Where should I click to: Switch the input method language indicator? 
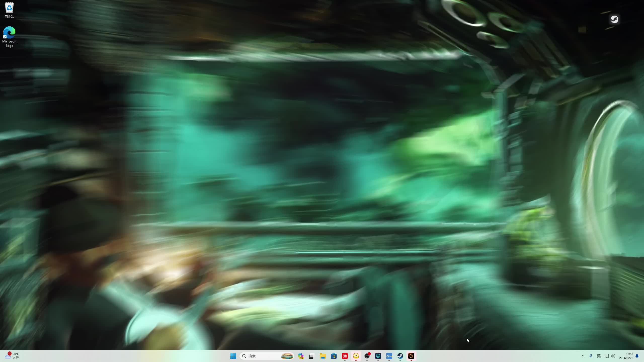click(x=599, y=356)
